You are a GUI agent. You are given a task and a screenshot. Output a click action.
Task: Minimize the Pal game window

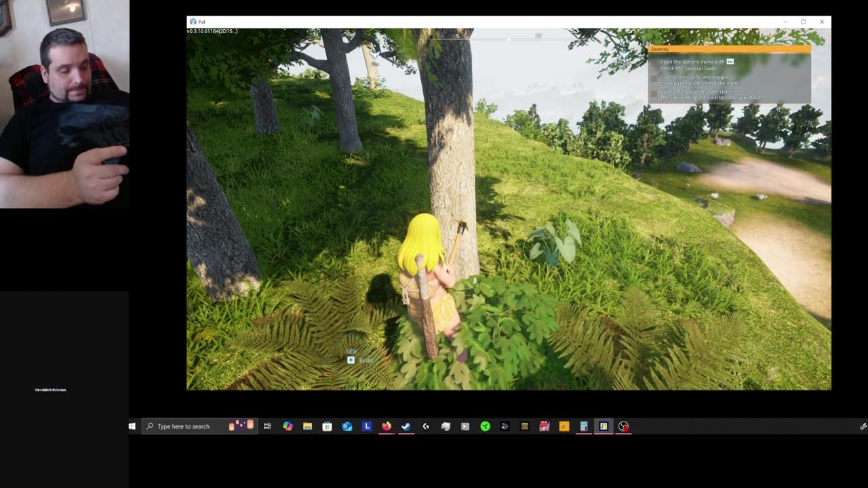point(785,22)
